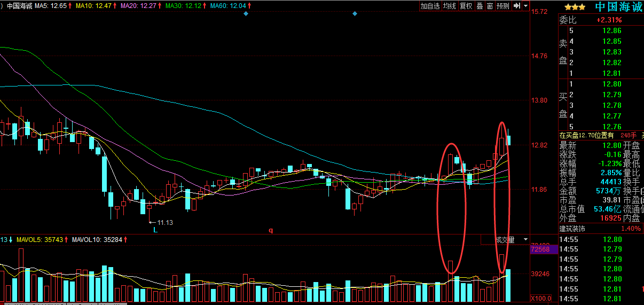This screenshot has height=305, width=644.
Task: Toggle the 均线 moving average lines
Action: click(450, 6)
